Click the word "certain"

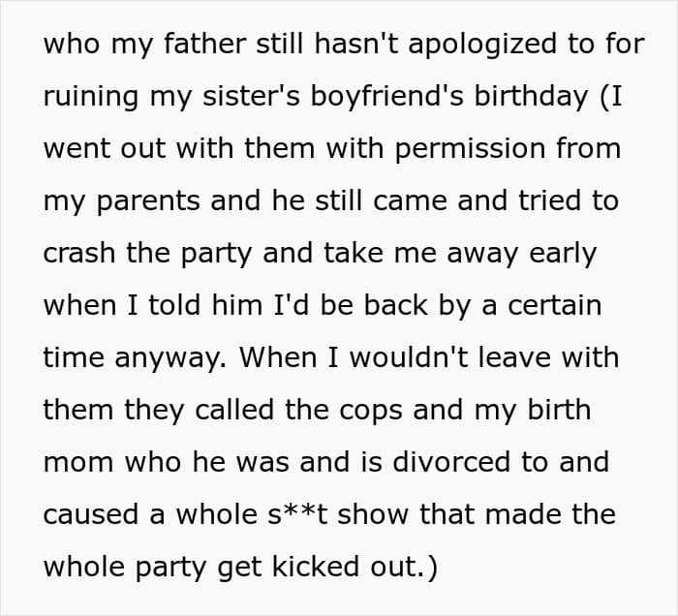[x=555, y=305]
